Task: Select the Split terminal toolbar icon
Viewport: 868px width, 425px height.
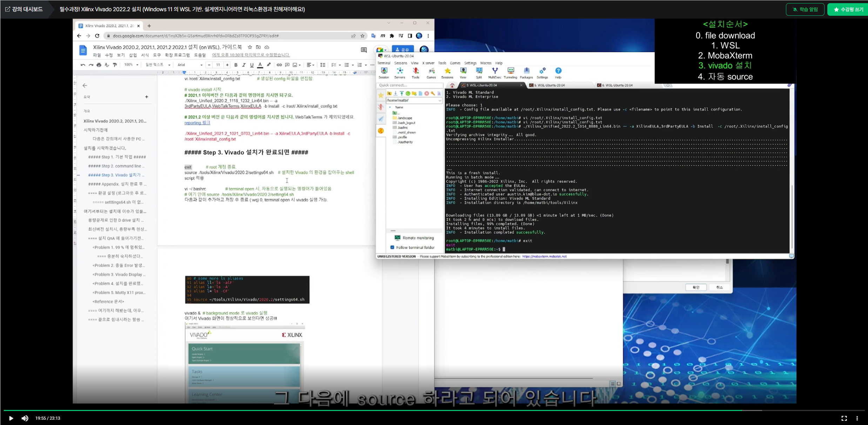Action: pos(479,73)
